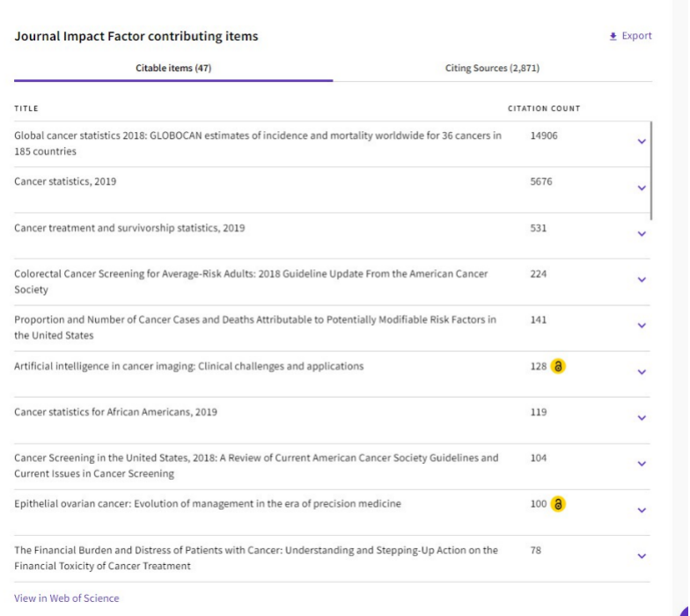
Task: Click open access icon beside Epithelial ovarian cancer
Action: click(x=558, y=504)
